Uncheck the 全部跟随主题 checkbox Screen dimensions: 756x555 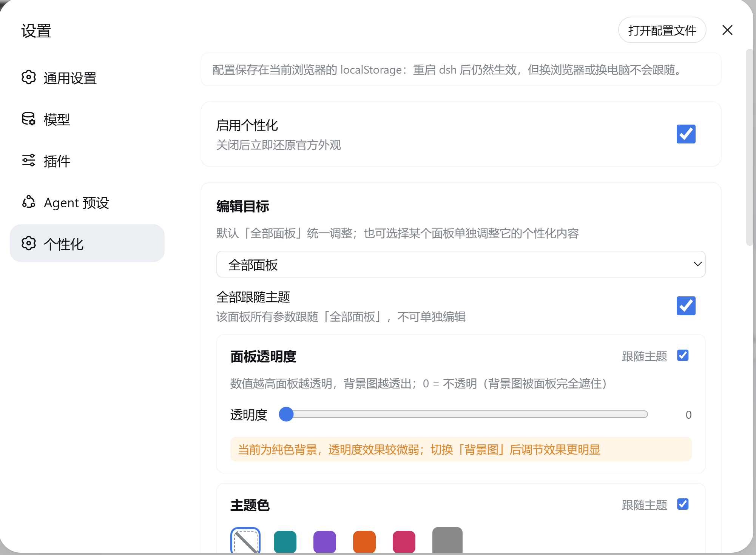coord(686,306)
